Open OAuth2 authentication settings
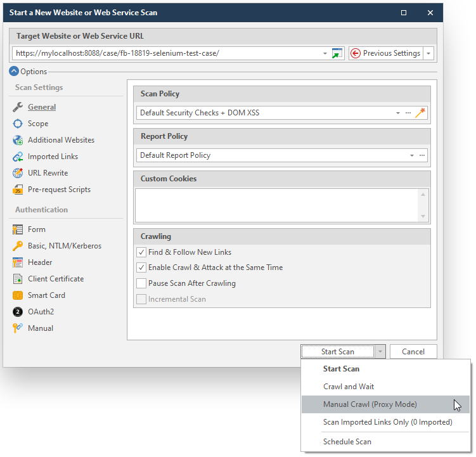 coord(41,312)
